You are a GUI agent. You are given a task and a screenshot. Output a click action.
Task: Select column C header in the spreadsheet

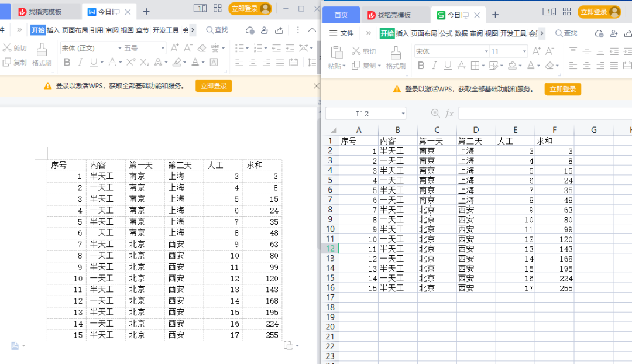437,130
